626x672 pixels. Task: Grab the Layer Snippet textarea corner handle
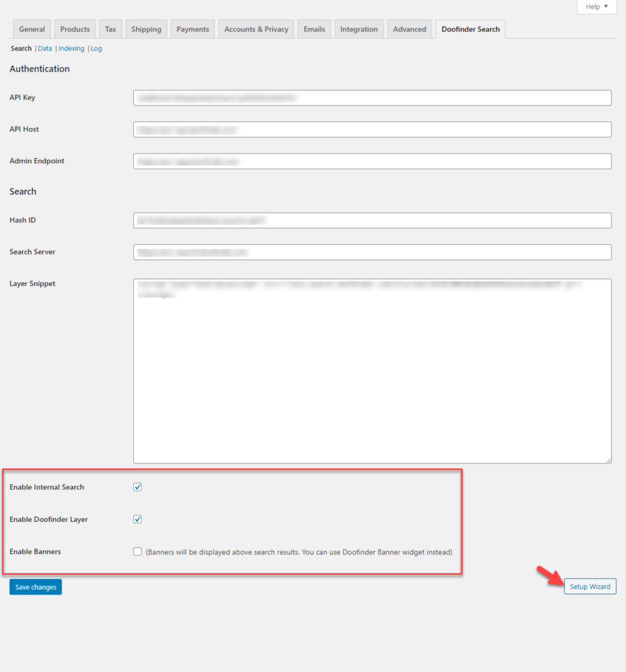click(608, 460)
